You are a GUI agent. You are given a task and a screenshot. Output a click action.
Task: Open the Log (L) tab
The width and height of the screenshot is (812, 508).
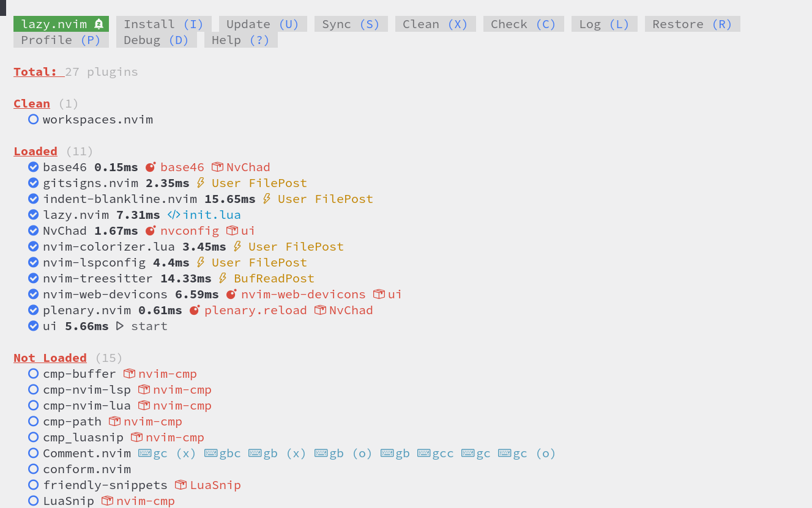click(605, 24)
